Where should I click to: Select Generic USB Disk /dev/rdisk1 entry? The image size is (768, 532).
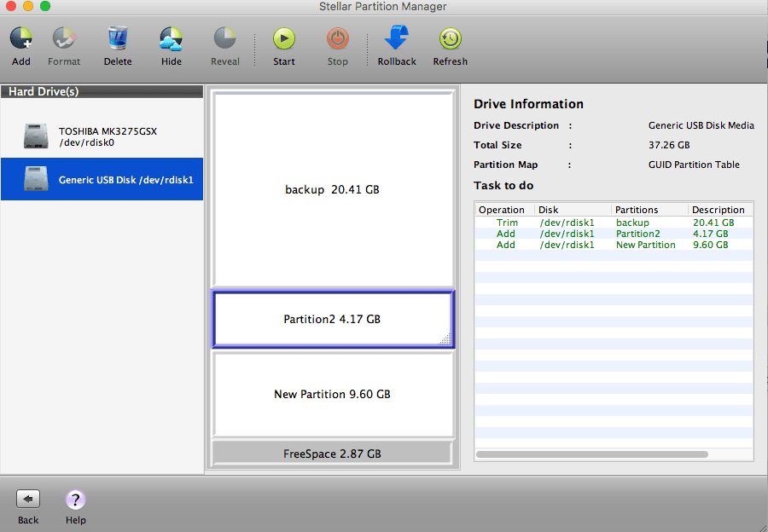click(x=102, y=179)
